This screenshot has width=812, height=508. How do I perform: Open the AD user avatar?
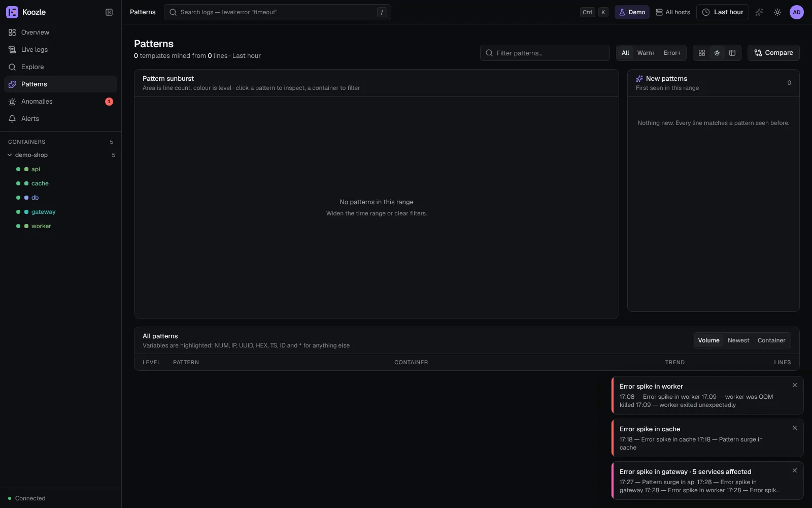pos(797,12)
